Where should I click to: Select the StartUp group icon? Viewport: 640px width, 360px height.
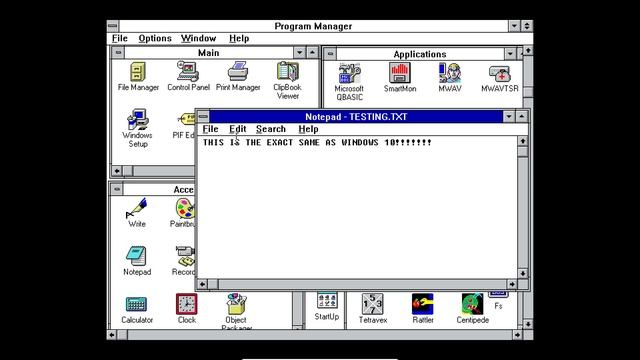tap(327, 307)
